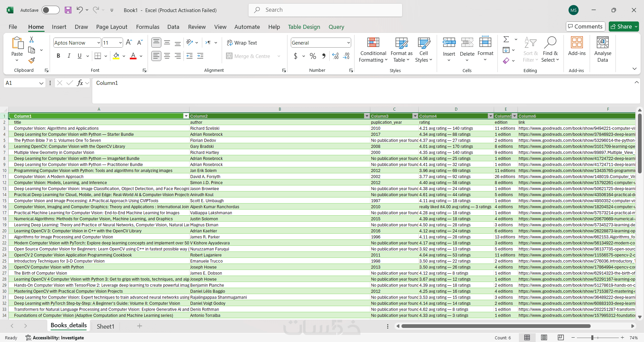Click the Comments button

click(x=585, y=26)
